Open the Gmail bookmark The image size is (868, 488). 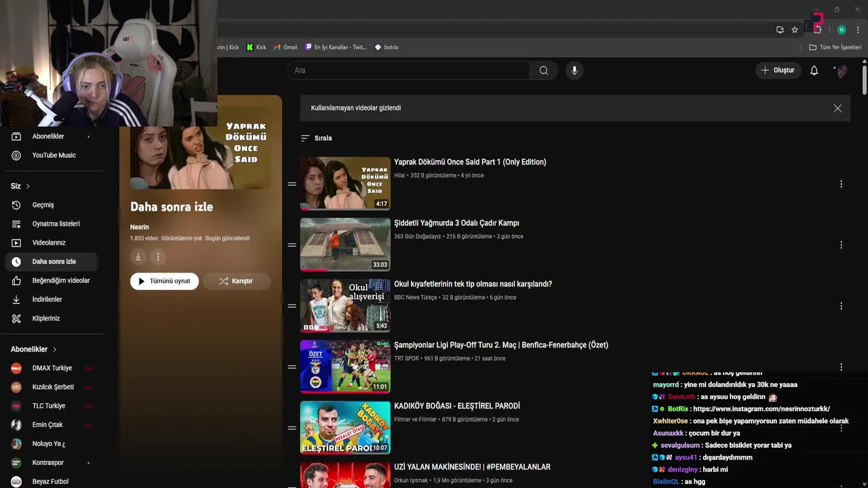pyautogui.click(x=285, y=47)
